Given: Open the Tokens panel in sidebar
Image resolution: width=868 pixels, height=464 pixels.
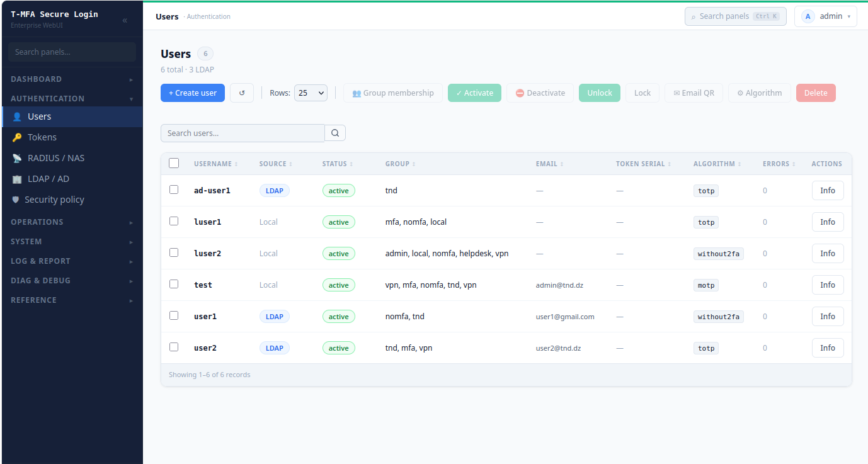Looking at the screenshot, I should click(72, 137).
